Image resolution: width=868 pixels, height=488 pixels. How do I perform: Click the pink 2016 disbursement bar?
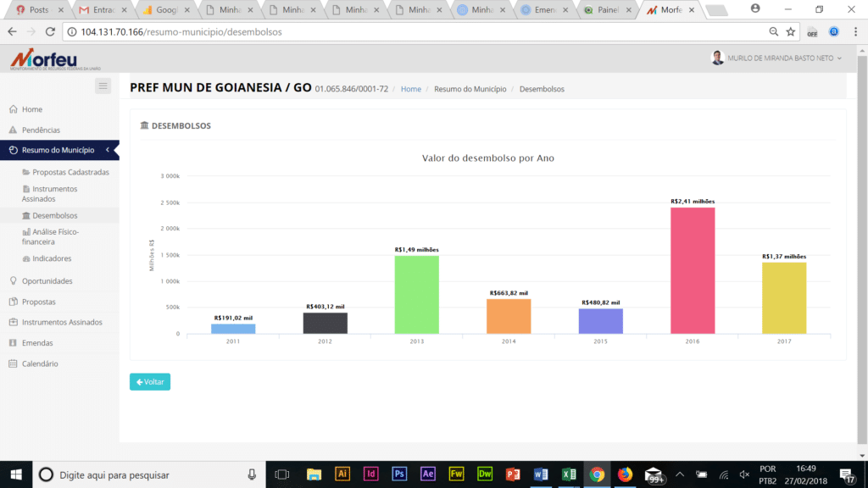(693, 270)
